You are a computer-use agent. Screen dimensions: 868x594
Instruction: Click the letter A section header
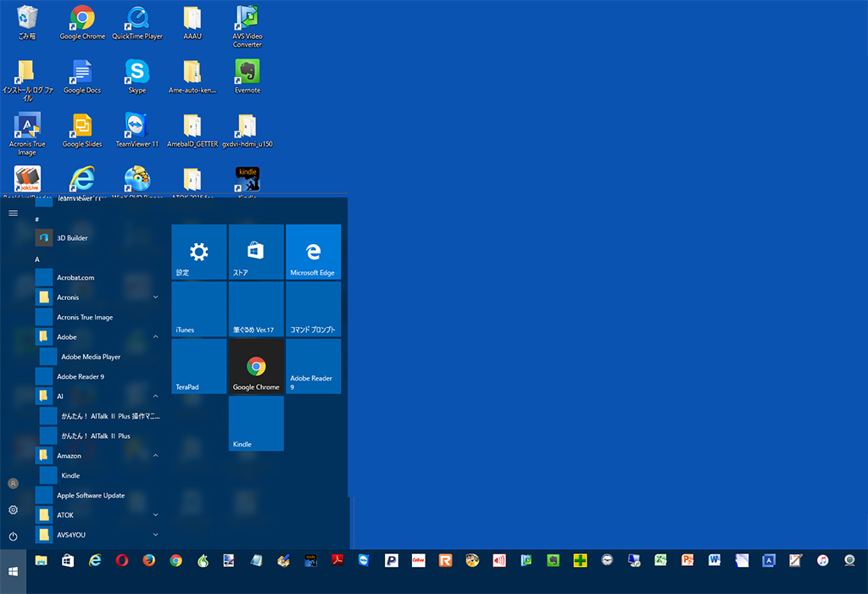click(x=37, y=259)
